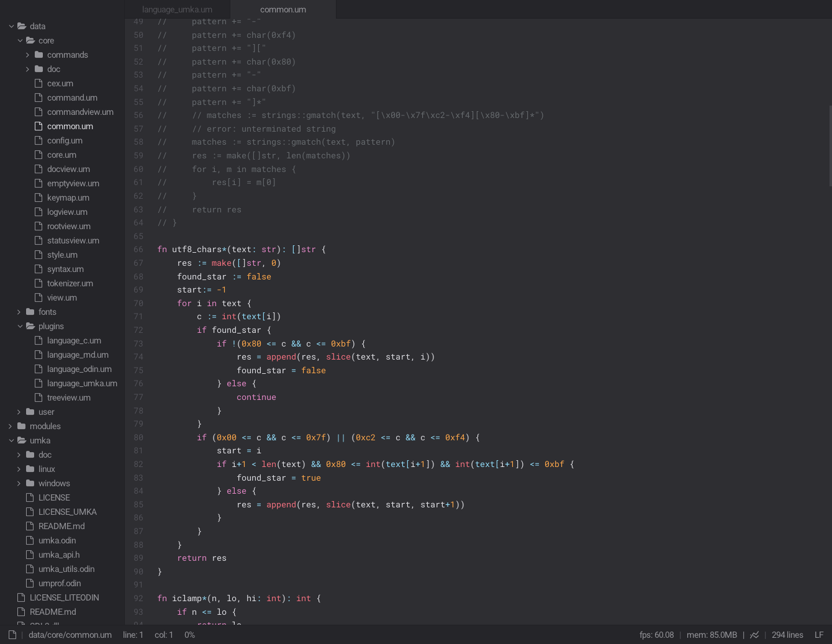The image size is (832, 644).
Task: Collapse the plugins folder chevron
Action: pos(20,326)
